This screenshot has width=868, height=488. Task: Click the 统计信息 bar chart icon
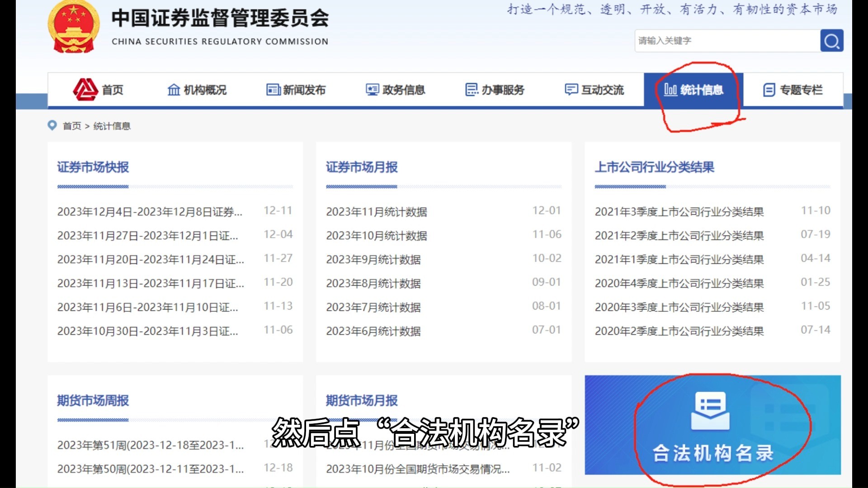coord(670,90)
